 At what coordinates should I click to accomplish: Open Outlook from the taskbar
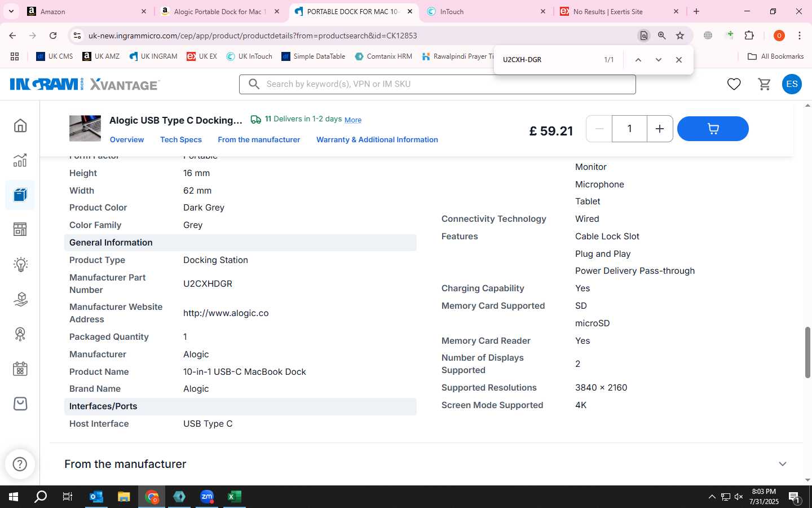click(x=96, y=497)
